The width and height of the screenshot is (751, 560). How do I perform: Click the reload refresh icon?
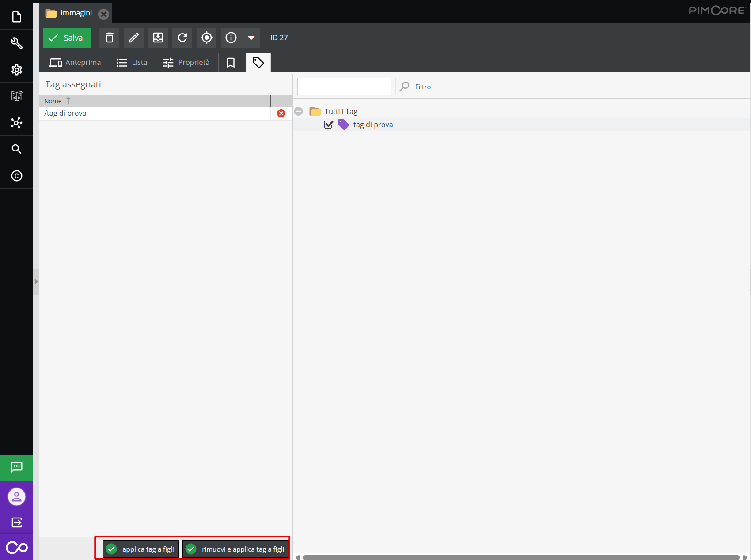[x=182, y=38]
